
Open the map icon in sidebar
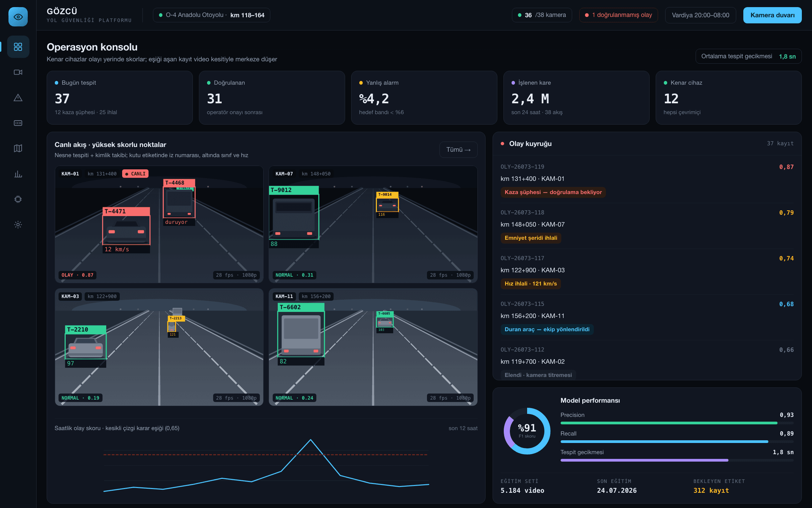pos(18,148)
